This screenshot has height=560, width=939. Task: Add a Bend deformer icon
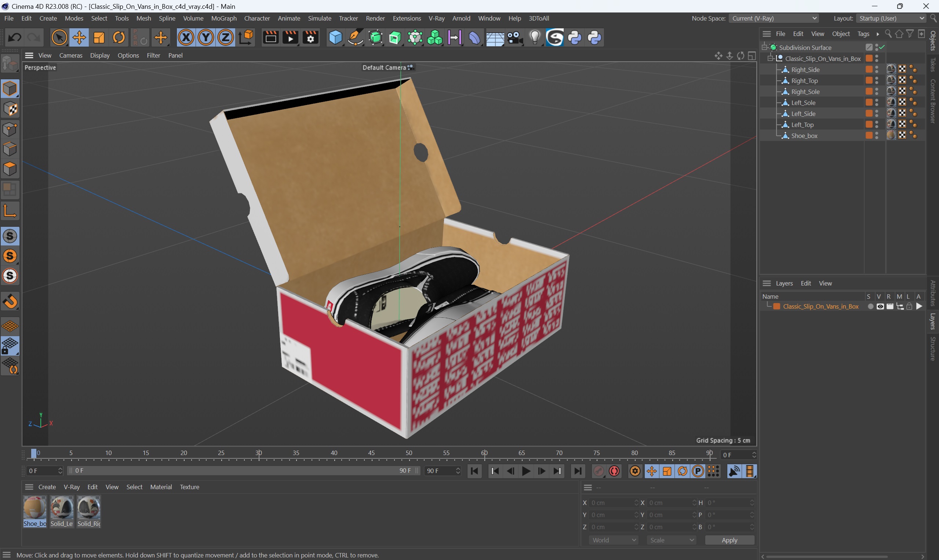point(474,37)
